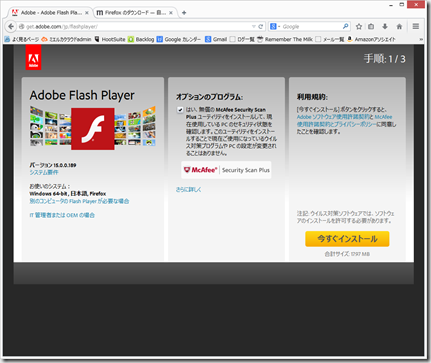The image size is (431, 363).
Task: Click the 合計サイズ text below install button
Action: pos(347,254)
